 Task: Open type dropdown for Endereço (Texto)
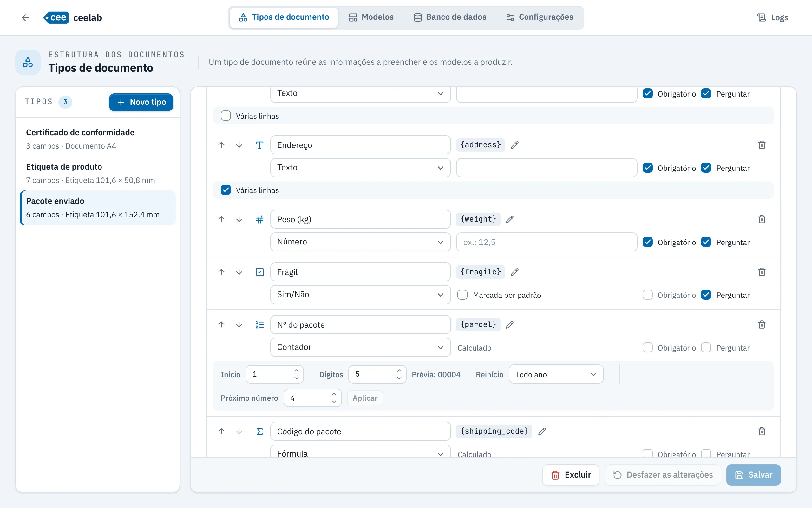(360, 168)
